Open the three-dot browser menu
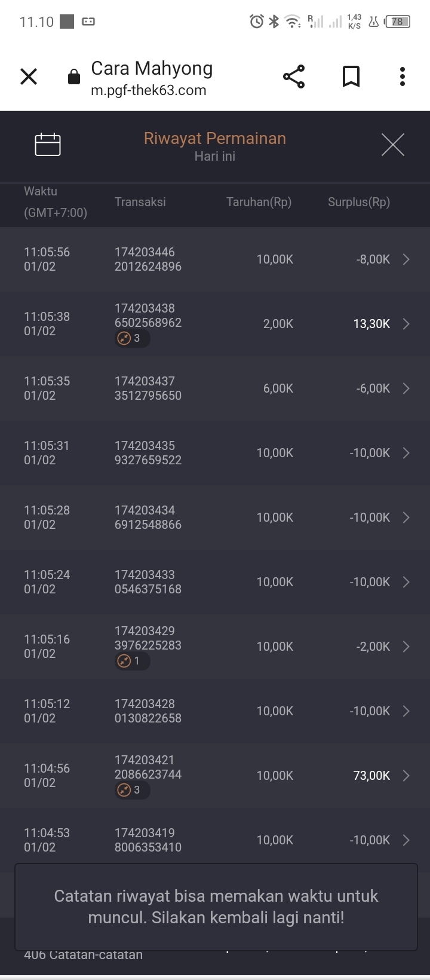 402,77
